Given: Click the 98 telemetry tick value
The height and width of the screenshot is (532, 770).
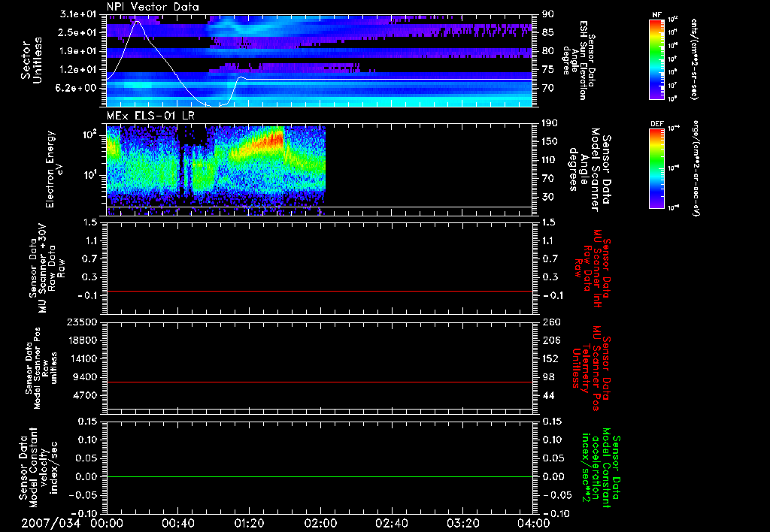Looking at the screenshot, I should click(547, 377).
